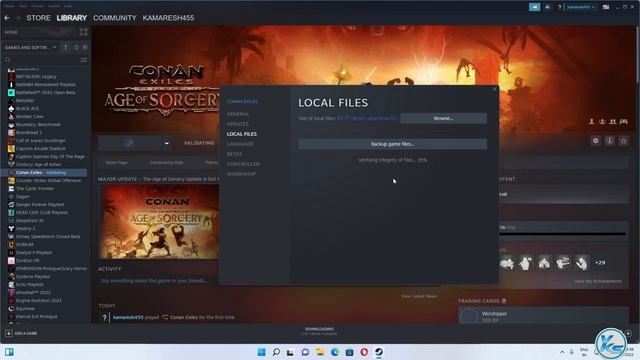
Task: Open View Latest News link
Action: click(419, 296)
